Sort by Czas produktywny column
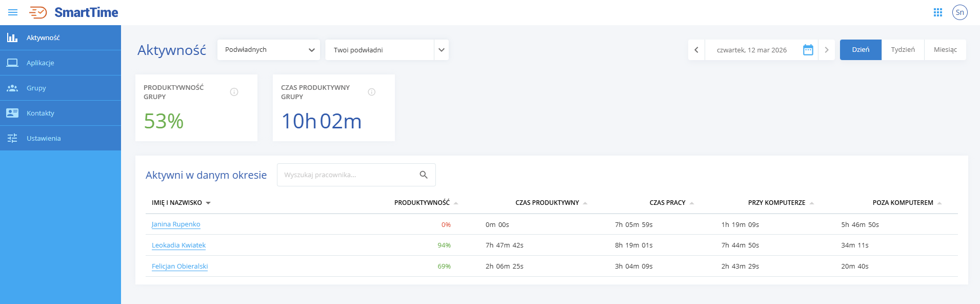The width and height of the screenshot is (980, 304). (551, 203)
